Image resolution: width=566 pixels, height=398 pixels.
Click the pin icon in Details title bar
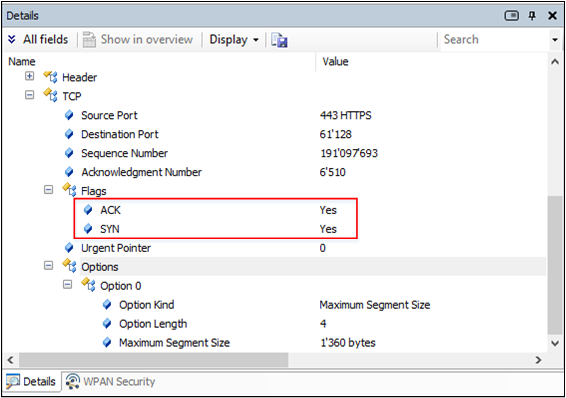click(532, 16)
